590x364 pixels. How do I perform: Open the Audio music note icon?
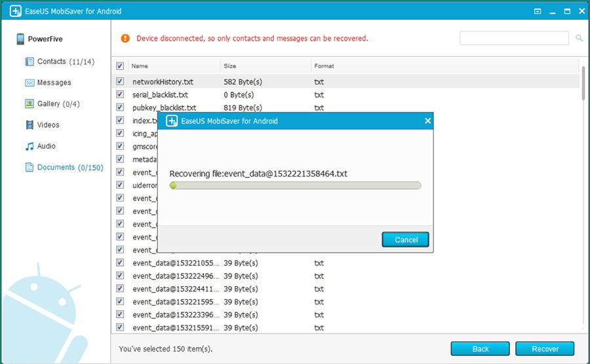click(x=29, y=146)
